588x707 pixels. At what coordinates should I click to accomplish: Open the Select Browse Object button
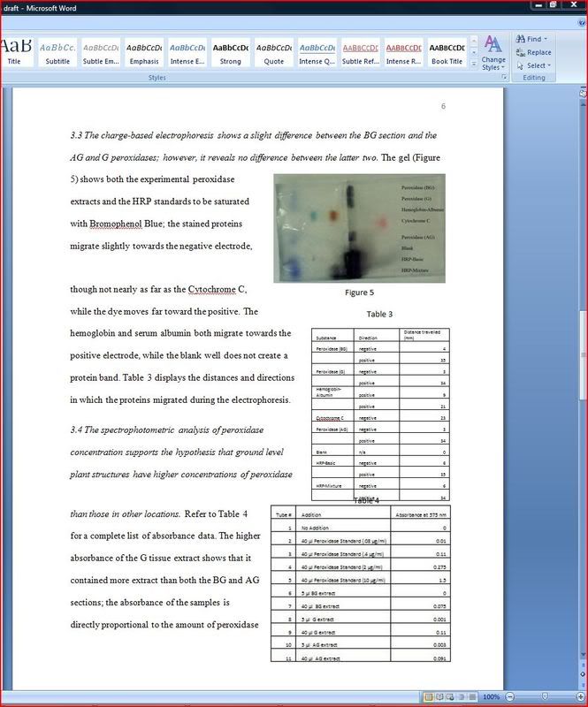pyautogui.click(x=583, y=674)
